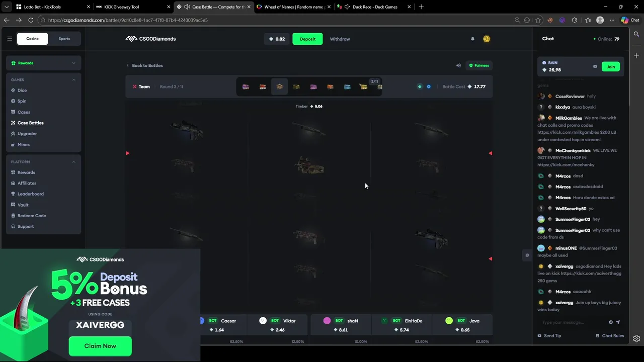Viewport: 644px width, 362px height.
Task: Switch to the Casino mode
Action: (32, 39)
